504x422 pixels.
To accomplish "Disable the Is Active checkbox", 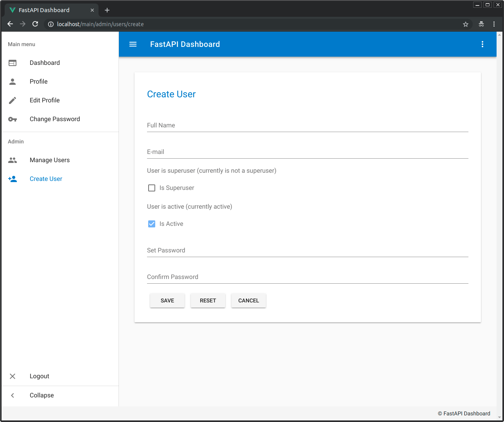I will click(x=151, y=224).
